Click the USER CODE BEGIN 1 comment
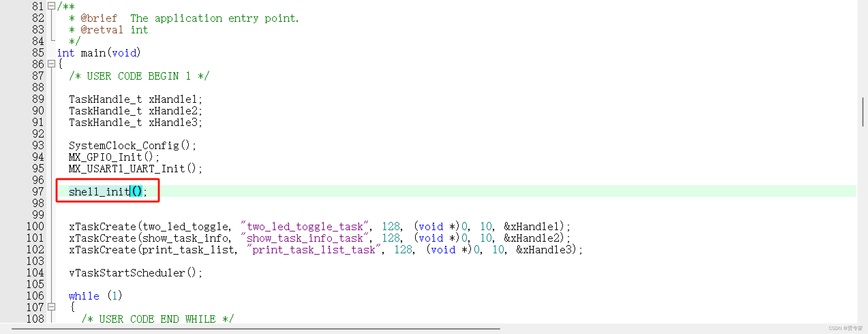 (138, 76)
